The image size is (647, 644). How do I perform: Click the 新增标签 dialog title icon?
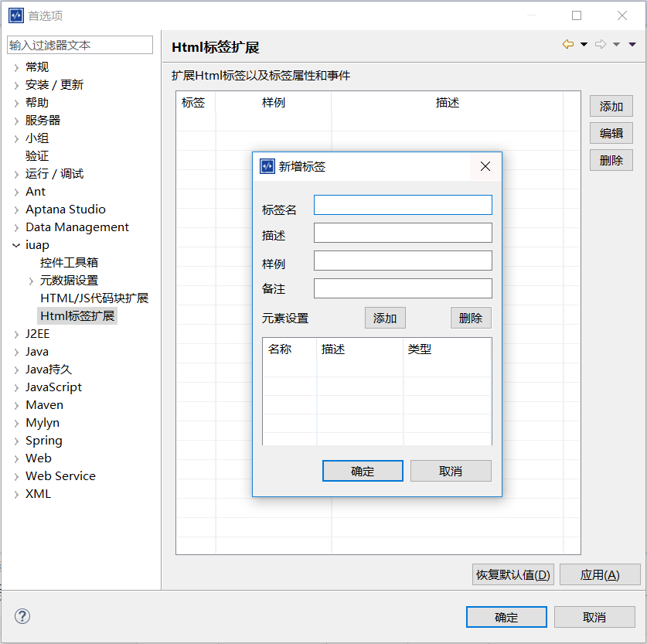(267, 166)
